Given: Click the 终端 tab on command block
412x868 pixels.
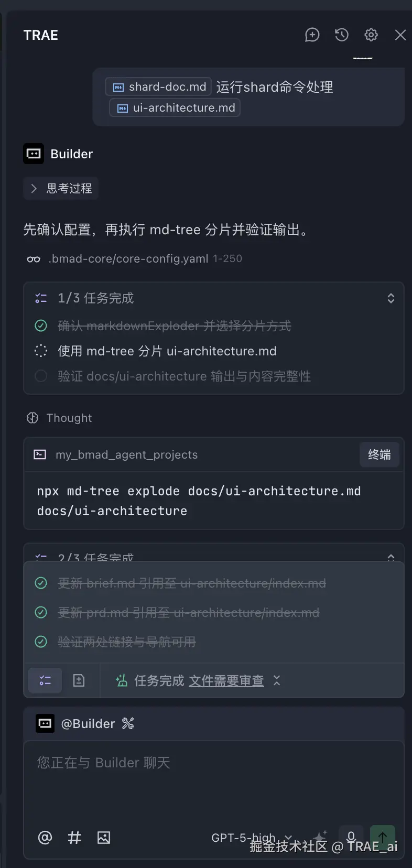Looking at the screenshot, I should (379, 454).
